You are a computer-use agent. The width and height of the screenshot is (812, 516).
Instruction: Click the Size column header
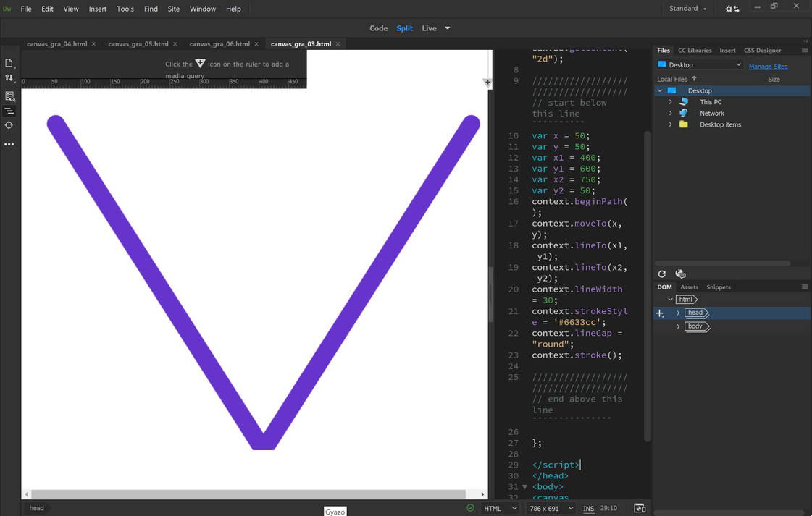point(774,79)
